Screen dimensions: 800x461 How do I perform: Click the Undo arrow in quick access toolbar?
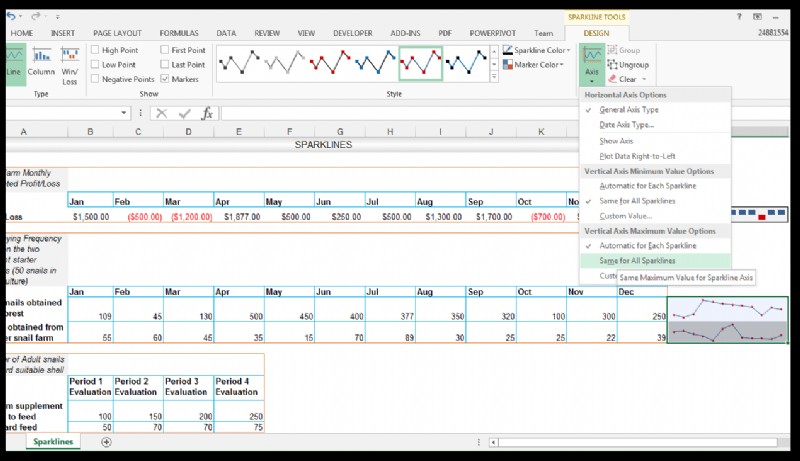(11, 17)
